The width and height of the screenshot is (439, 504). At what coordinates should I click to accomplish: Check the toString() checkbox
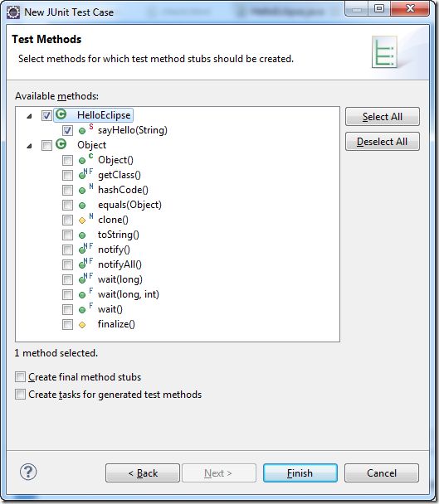pos(67,235)
